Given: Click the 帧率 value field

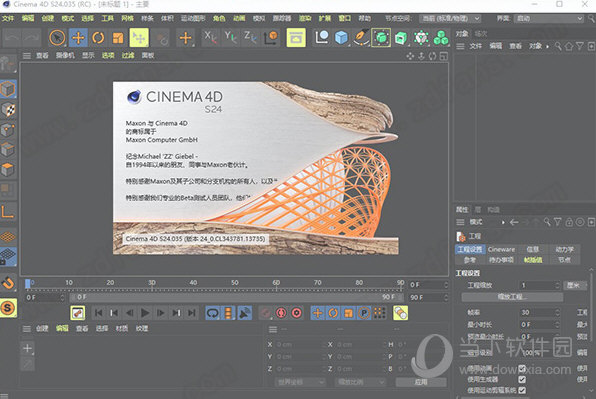Looking at the screenshot, I should pyautogui.click(x=539, y=312).
